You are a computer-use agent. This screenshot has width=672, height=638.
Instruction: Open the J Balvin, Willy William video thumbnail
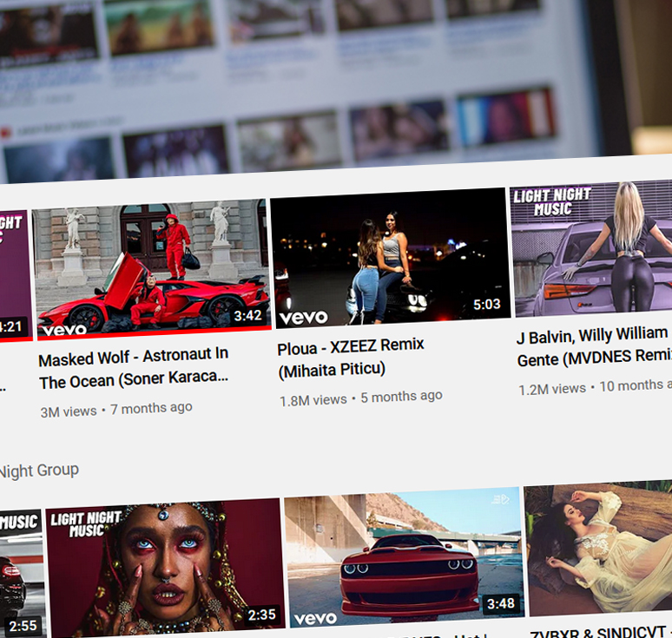click(591, 248)
